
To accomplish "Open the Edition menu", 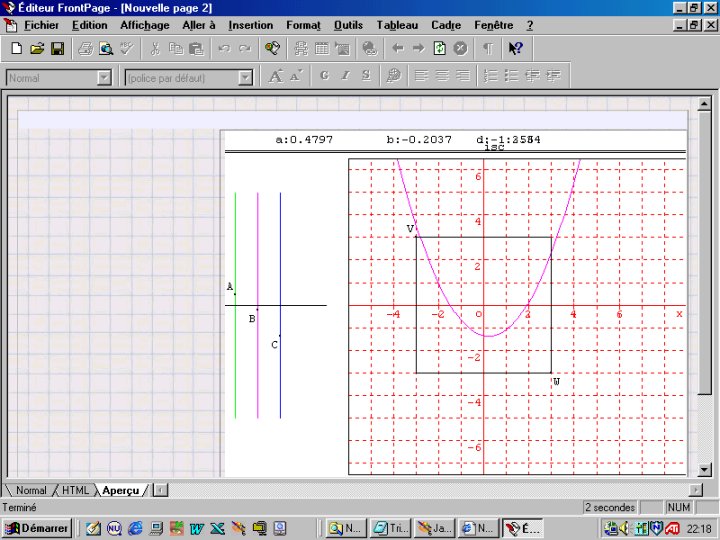I will [x=90, y=25].
